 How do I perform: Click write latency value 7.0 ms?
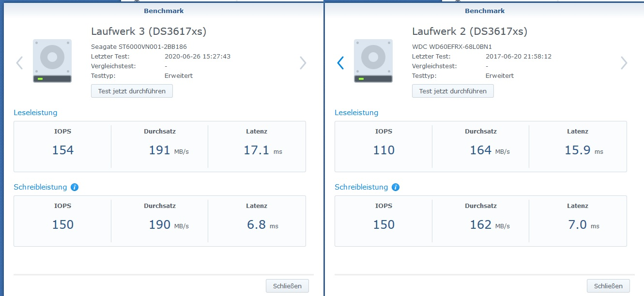coord(583,225)
